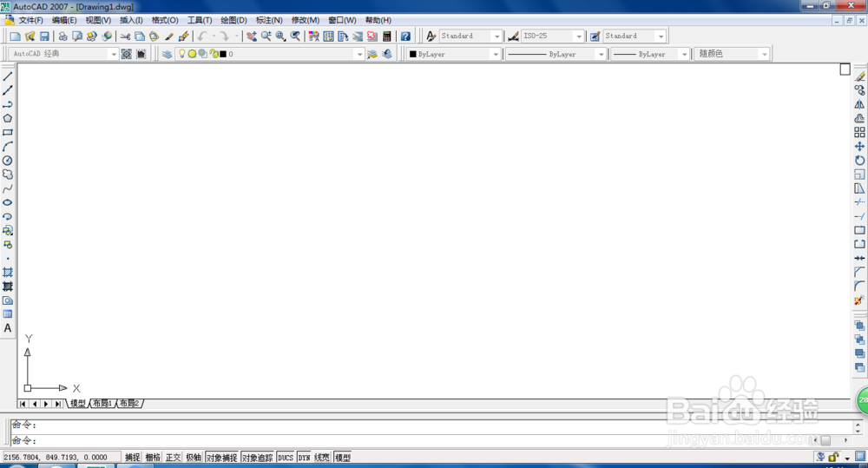Switch to the 布局2 layout tab
This screenshot has height=468, width=868.
click(129, 404)
